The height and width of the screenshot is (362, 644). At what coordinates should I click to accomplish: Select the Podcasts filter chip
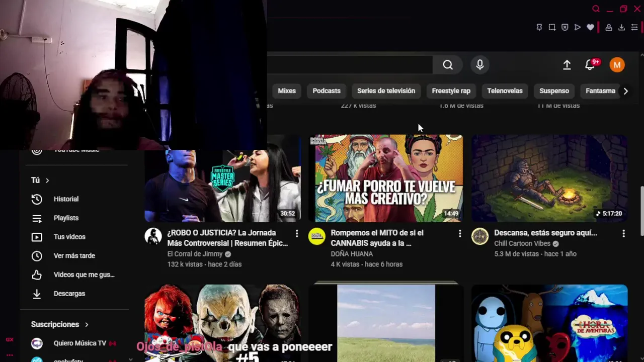(327, 91)
